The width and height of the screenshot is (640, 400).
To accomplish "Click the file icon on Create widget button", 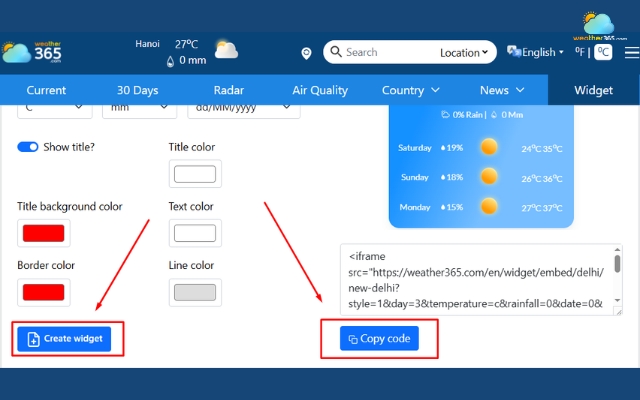I will click(x=33, y=339).
